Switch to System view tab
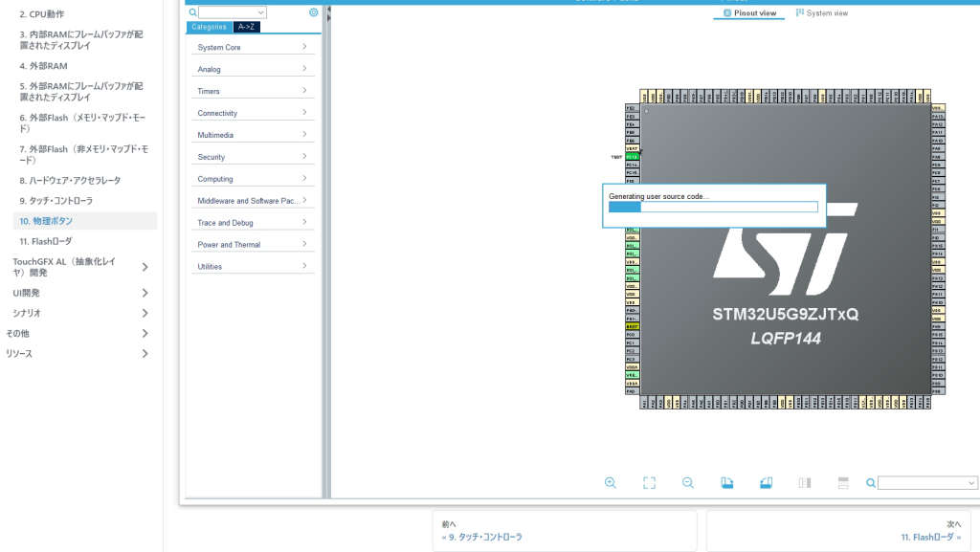The width and height of the screenshot is (980, 552). pyautogui.click(x=822, y=13)
